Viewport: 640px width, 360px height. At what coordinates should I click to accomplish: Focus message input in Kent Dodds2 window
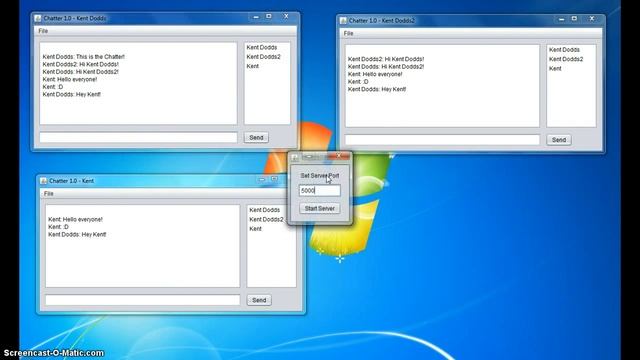[442, 140]
